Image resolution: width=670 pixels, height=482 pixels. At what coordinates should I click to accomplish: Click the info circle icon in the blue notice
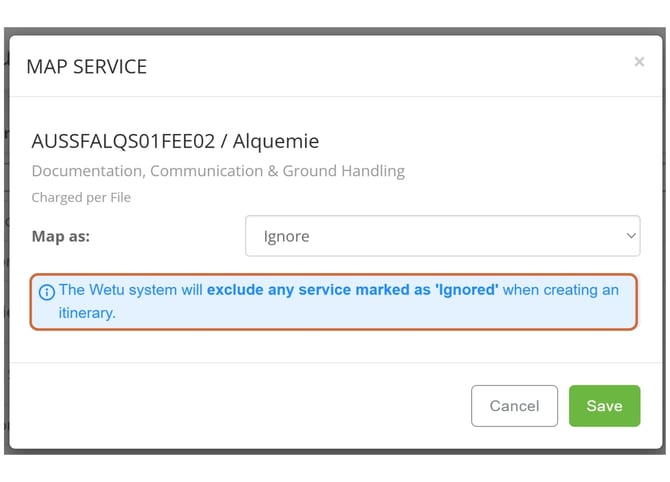point(47,292)
